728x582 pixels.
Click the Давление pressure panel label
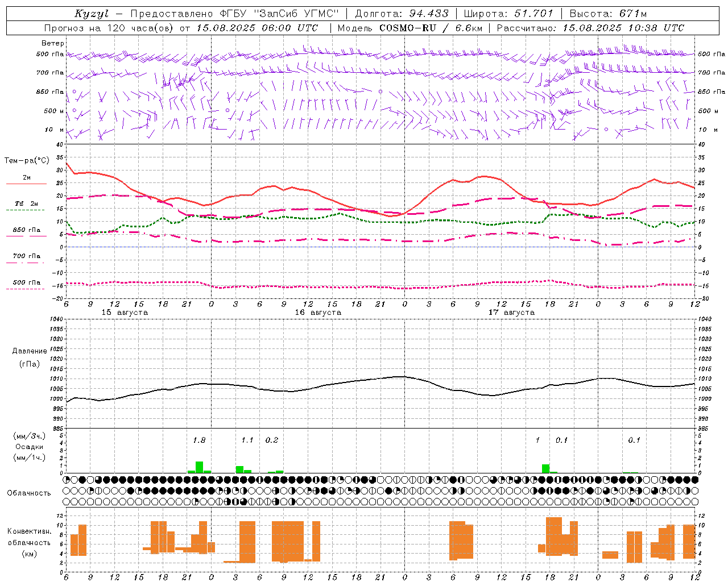30,351
